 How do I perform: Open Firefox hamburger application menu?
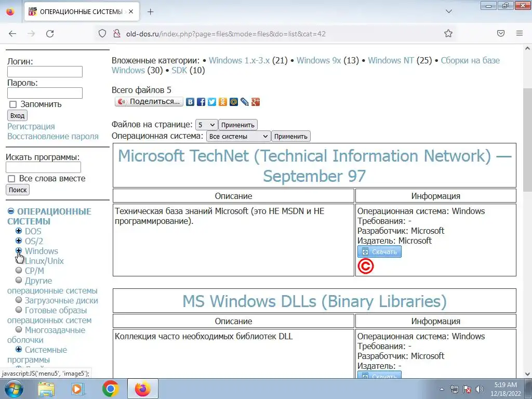coord(520,33)
